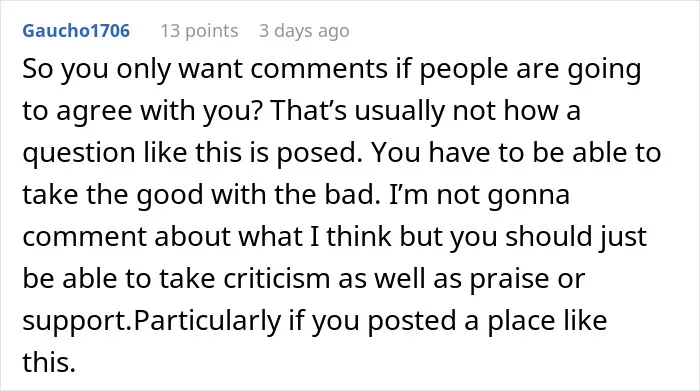Open the Gaucho1706 user profile
The height and width of the screenshot is (391, 700).
76,31
